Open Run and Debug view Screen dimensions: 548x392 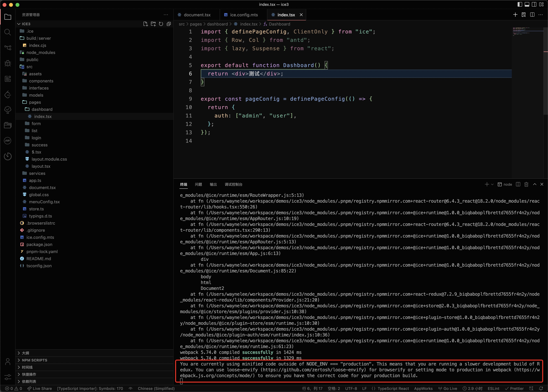point(8,63)
